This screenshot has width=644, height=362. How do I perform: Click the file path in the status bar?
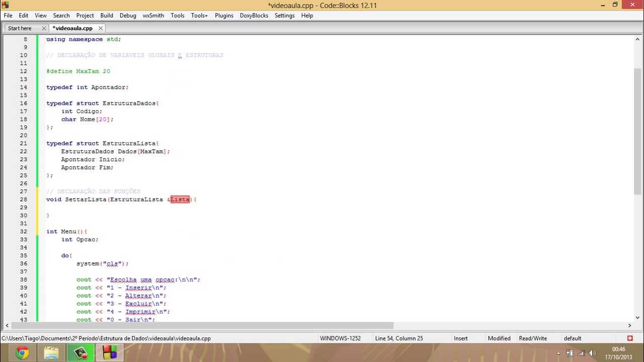coord(106,338)
